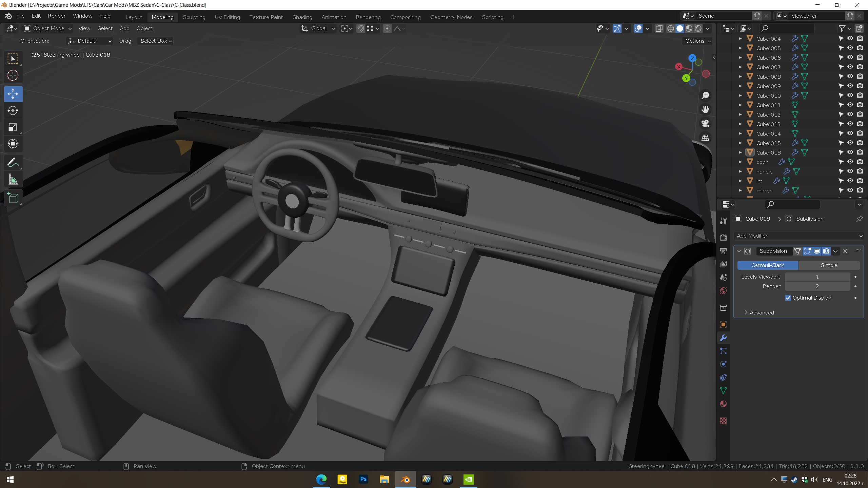The width and height of the screenshot is (868, 488).
Task: Select the Annotate pencil tool
Action: point(13,163)
